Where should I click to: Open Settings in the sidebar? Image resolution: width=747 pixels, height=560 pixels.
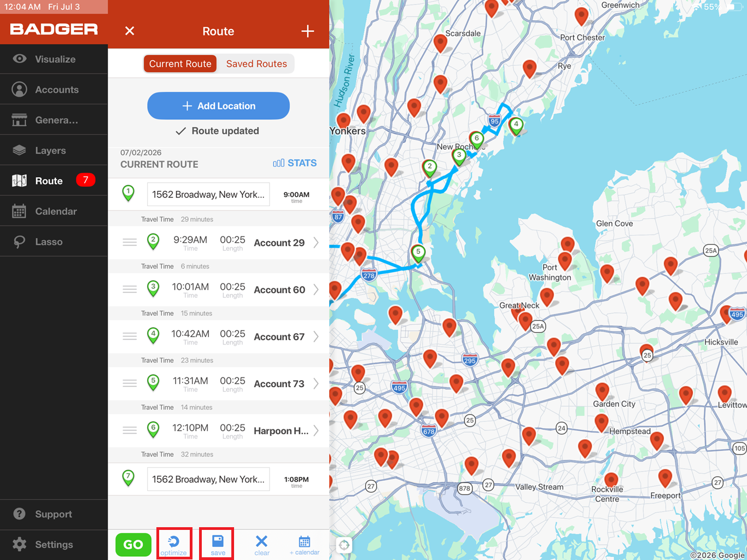pyautogui.click(x=54, y=545)
